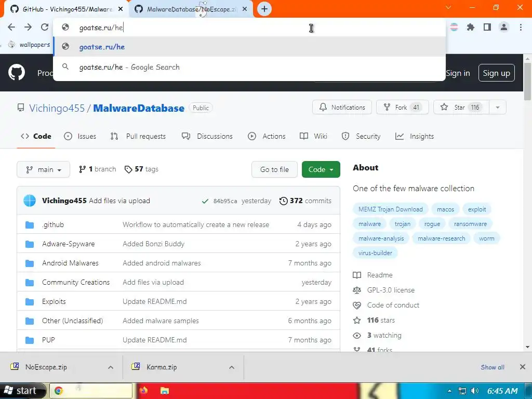Open the 57 tags list
Viewport: 532px width, 399px height.
141,169
